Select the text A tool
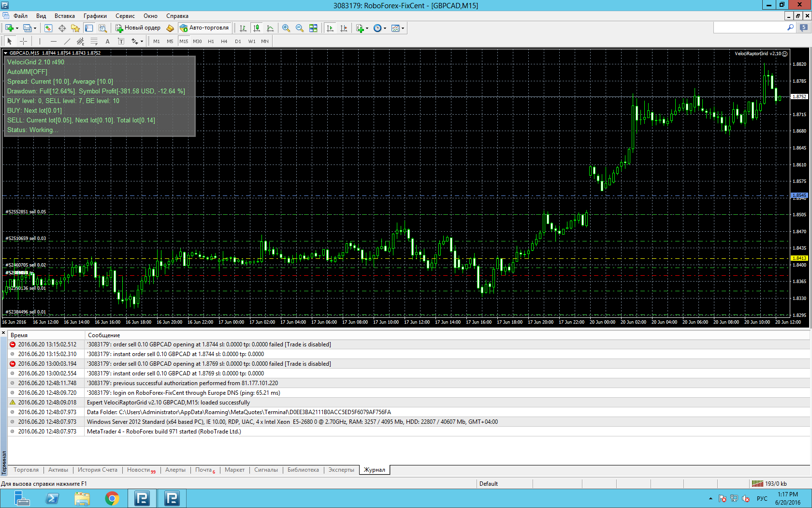Viewport: 812px width, 508px height. coord(107,41)
